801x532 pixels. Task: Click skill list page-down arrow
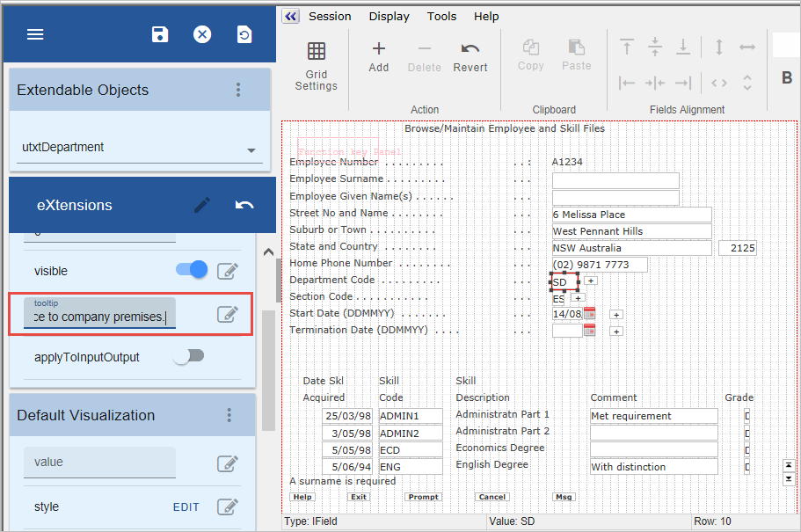(x=789, y=479)
